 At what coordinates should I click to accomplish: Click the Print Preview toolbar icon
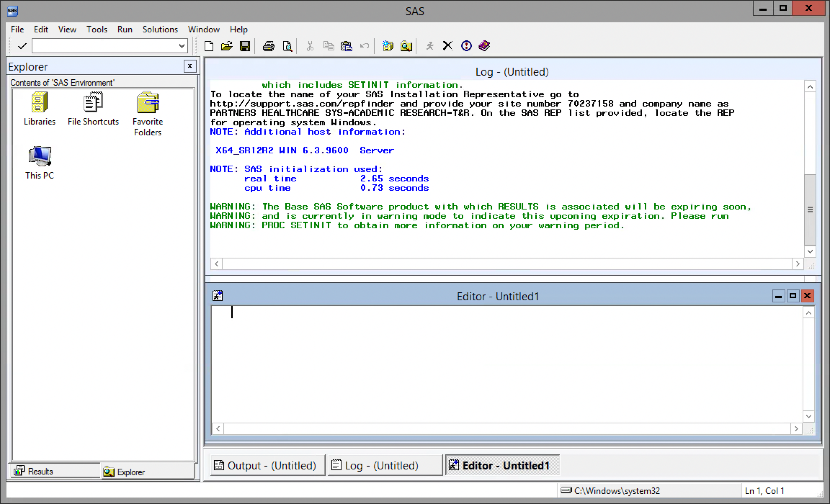(x=287, y=46)
